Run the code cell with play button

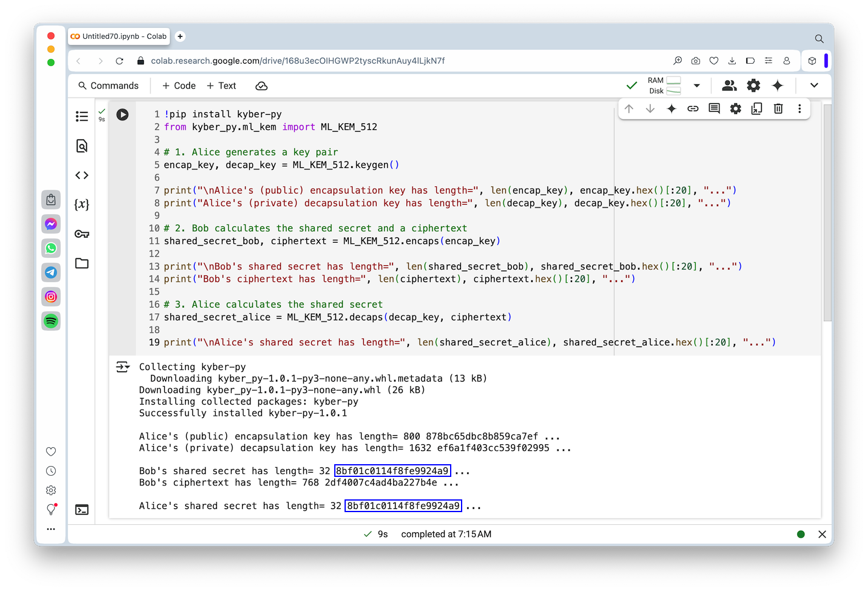click(123, 115)
